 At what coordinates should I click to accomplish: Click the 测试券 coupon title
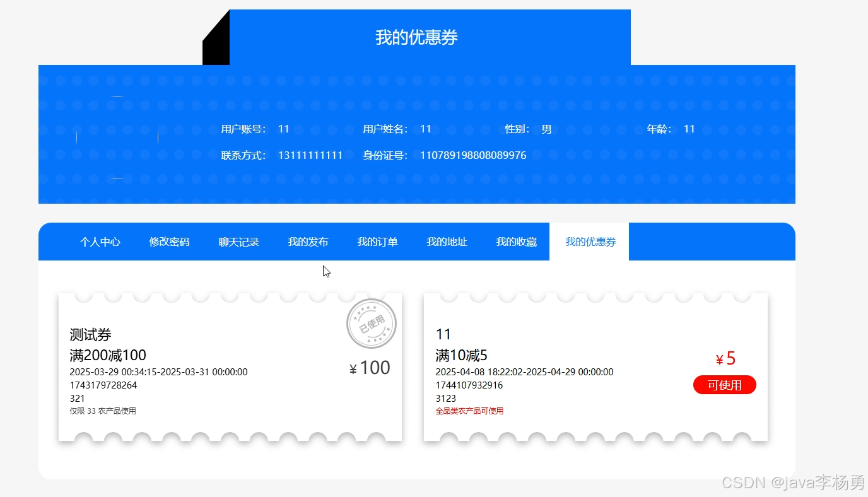90,335
